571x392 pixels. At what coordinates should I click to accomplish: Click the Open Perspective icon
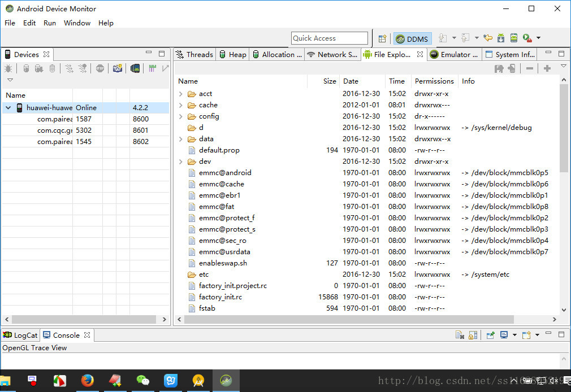coord(382,38)
